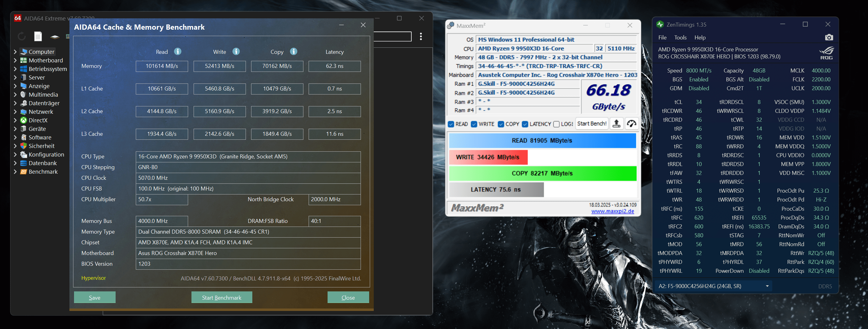Click the Save button in benchmark dialog
Viewport: 868px width, 329px height.
pos(95,298)
